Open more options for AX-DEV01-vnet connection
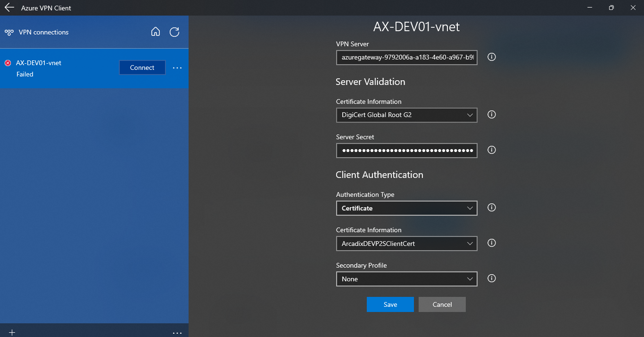 pos(177,68)
